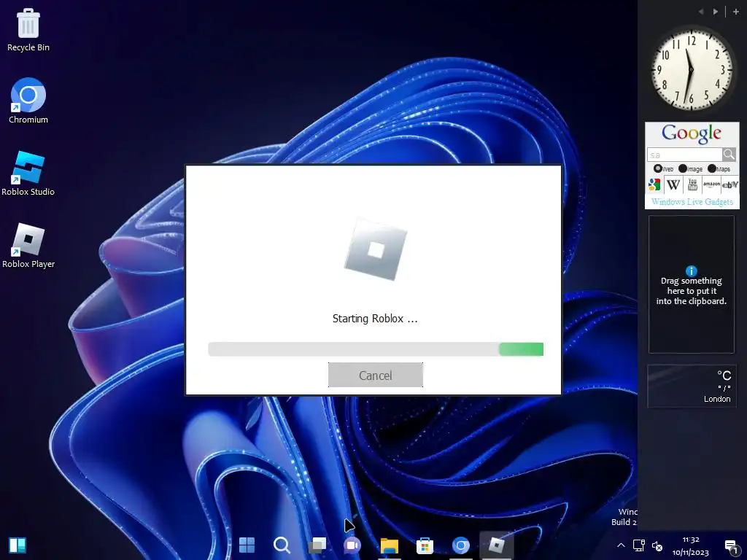Click the Roblox logo in the launcher dialog
Viewport: 747px width, 560px height.
pyautogui.click(x=376, y=249)
